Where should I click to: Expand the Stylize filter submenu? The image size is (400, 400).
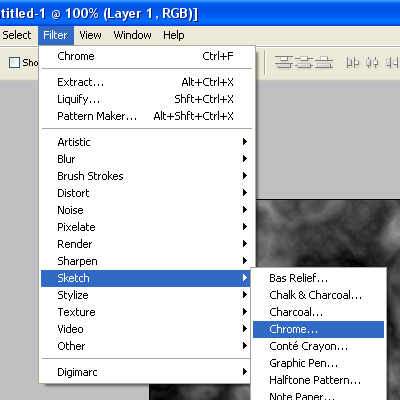point(146,295)
